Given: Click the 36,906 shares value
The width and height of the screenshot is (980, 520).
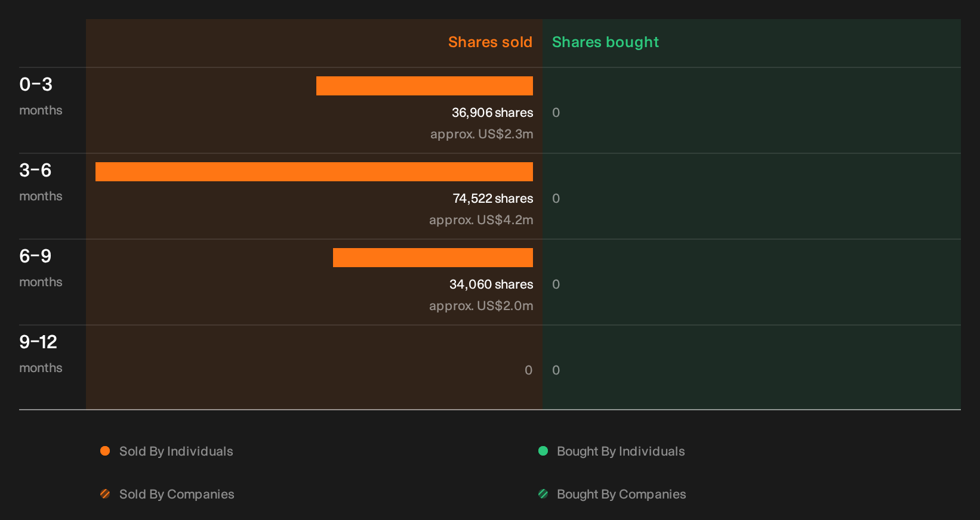Looking at the screenshot, I should (492, 113).
